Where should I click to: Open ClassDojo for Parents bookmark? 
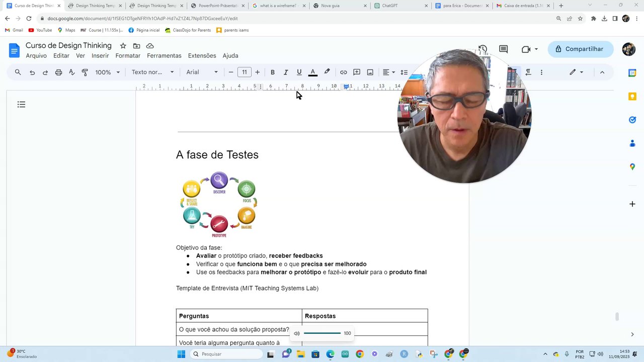coord(188,30)
